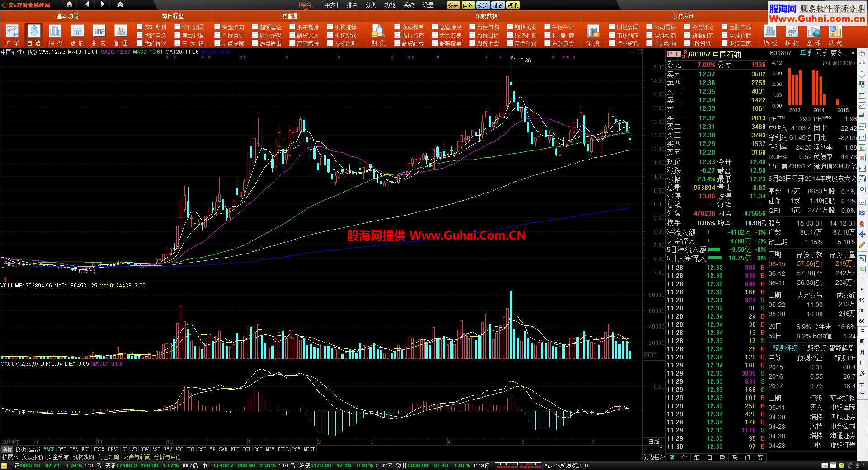Open the 更多.. dropdown in info panel
868x470 pixels.
tap(839, 53)
